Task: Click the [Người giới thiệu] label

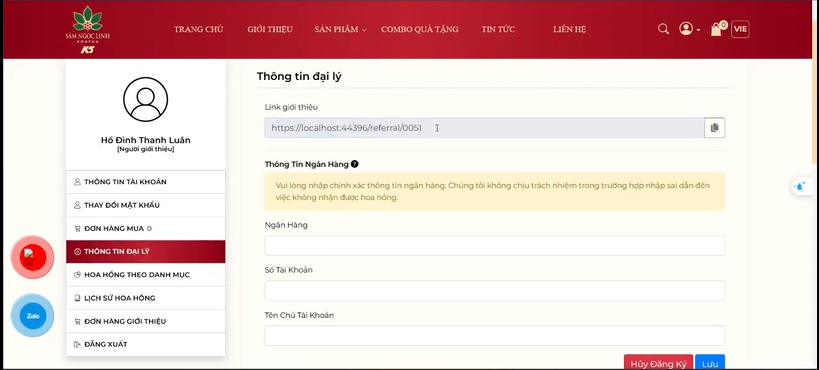Action: (146, 149)
